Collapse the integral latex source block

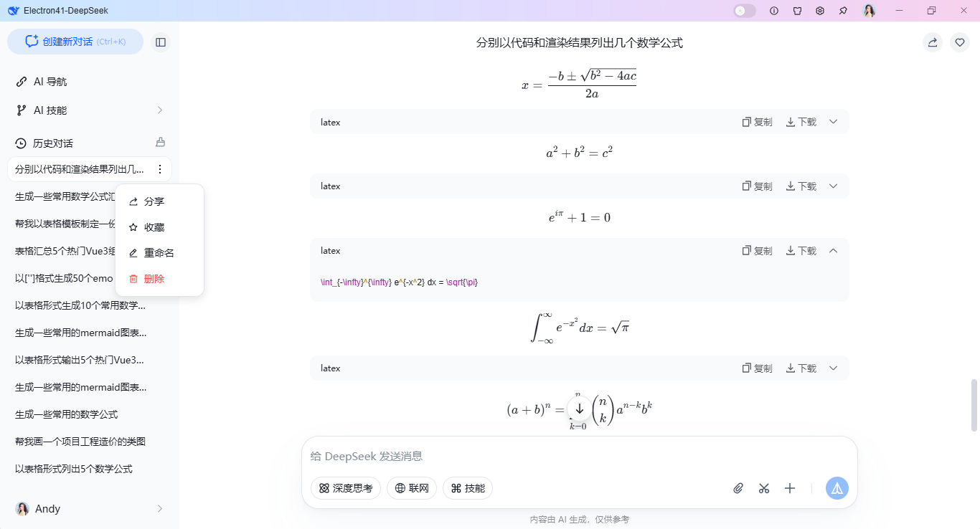pyautogui.click(x=833, y=250)
